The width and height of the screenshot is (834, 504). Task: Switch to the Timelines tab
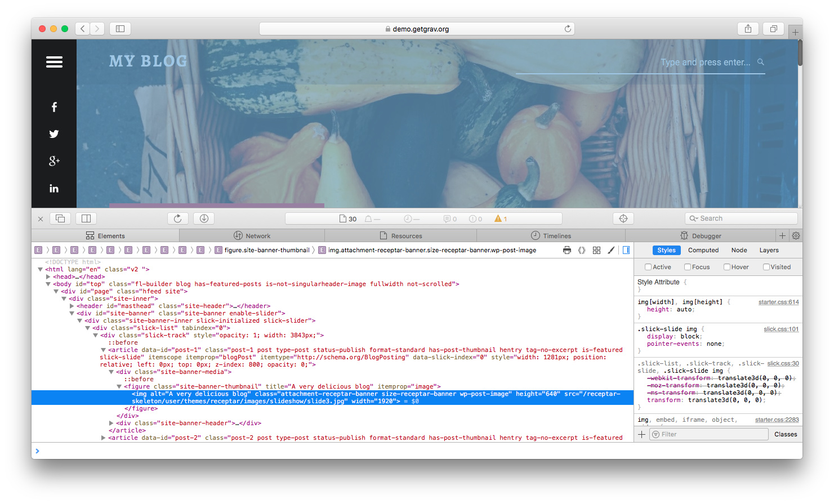(551, 235)
